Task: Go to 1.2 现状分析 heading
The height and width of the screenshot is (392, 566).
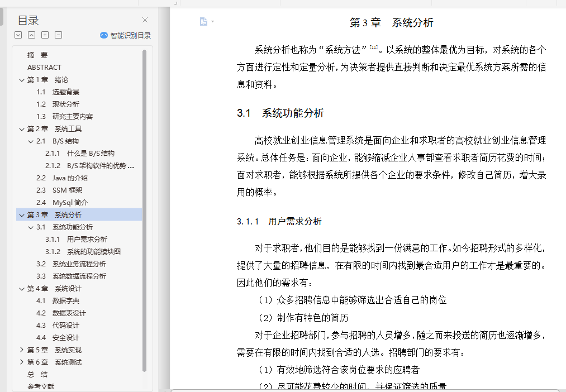Action: 58,104
